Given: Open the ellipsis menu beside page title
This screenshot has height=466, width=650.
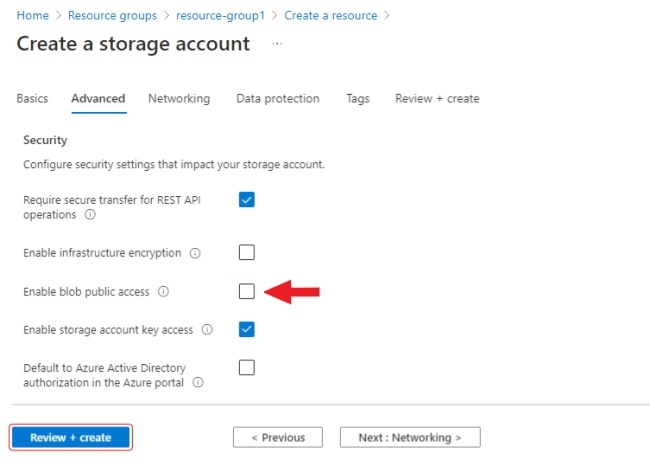Looking at the screenshot, I should pos(277,44).
